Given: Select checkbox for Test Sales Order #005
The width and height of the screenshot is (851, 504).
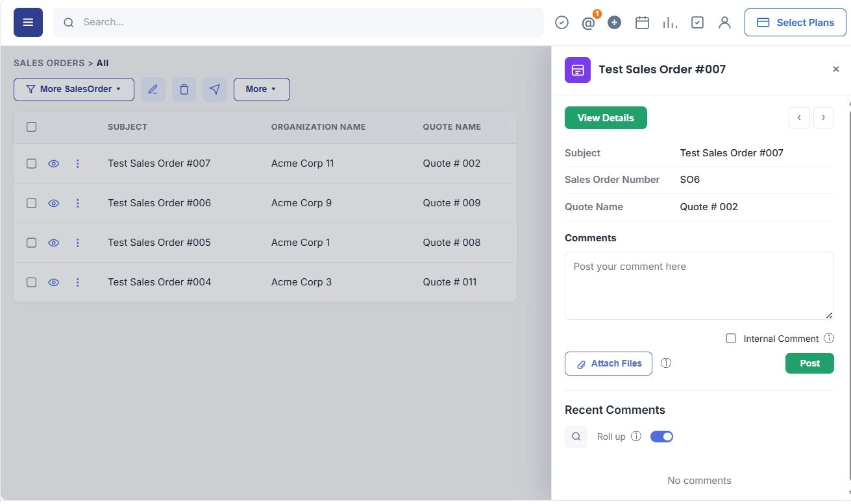Looking at the screenshot, I should point(31,243).
